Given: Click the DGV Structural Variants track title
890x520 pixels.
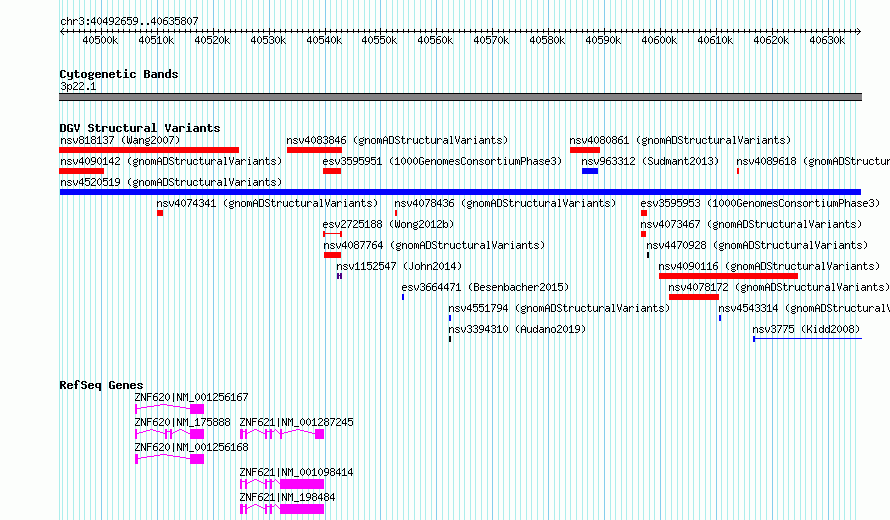Looking at the screenshot, I should pos(140,128).
